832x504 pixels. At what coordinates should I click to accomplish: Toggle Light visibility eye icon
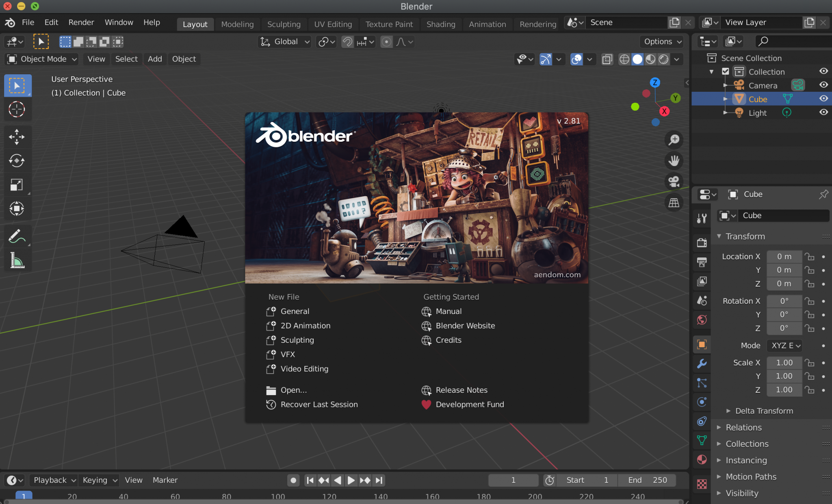[x=823, y=112]
